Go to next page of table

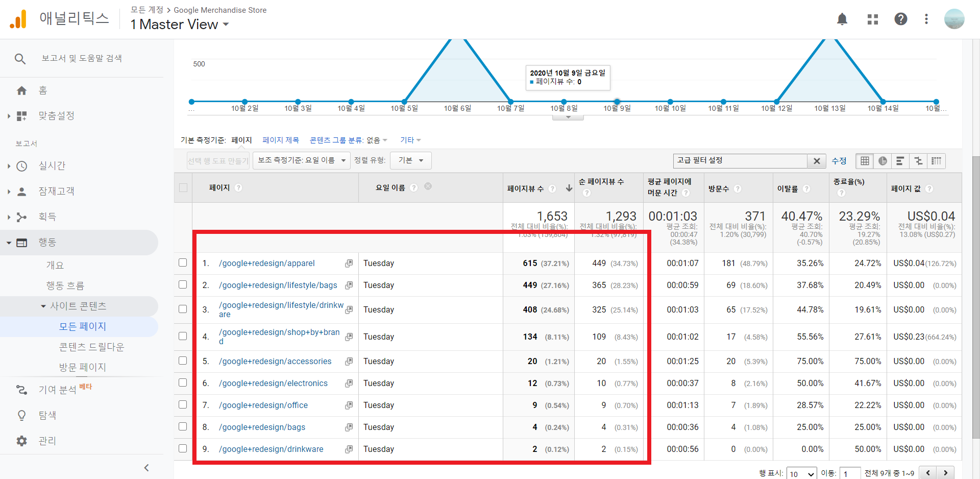click(945, 473)
